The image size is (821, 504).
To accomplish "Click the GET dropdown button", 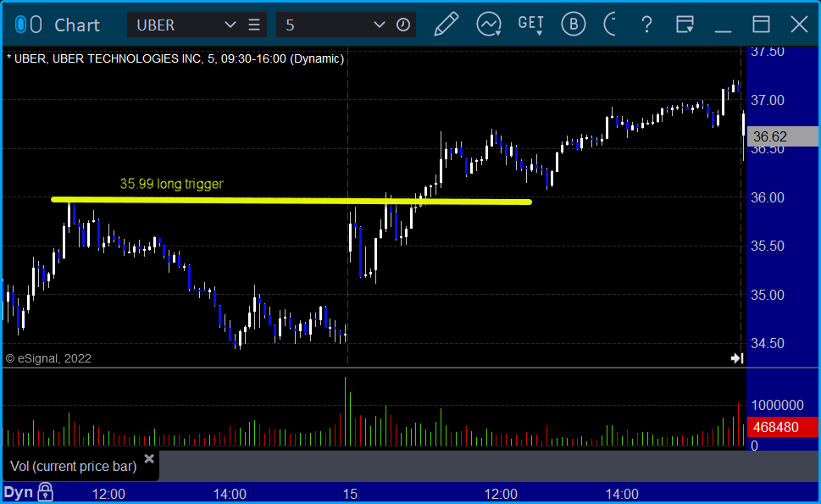I will (x=530, y=25).
